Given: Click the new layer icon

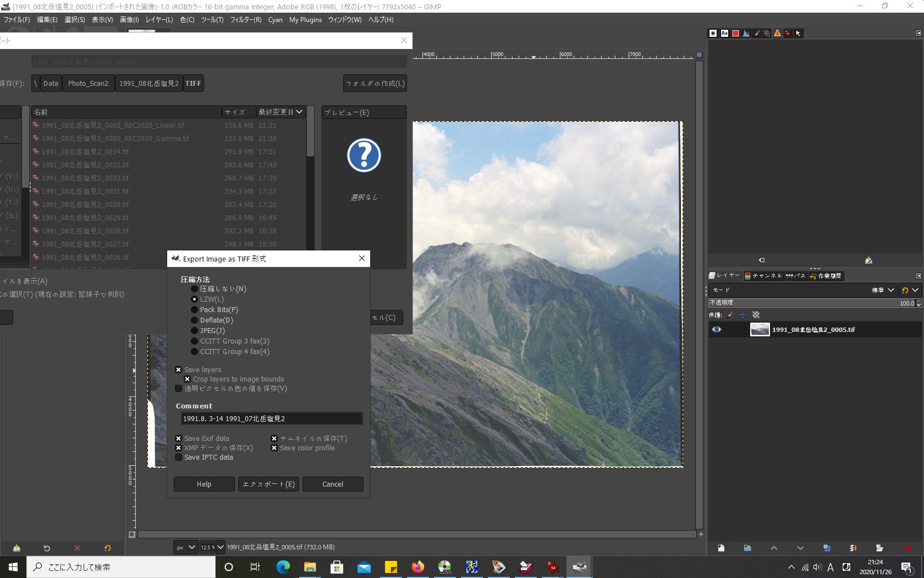Looking at the screenshot, I should (x=721, y=548).
